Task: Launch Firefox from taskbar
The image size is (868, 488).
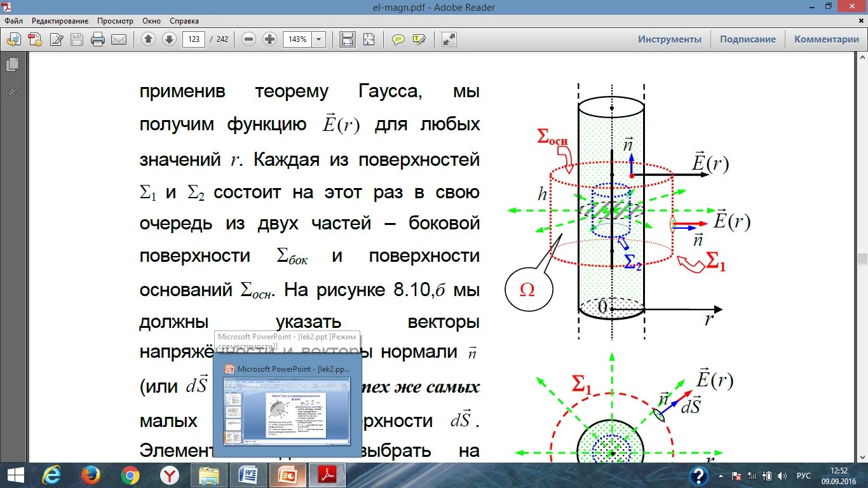Action: [91, 475]
